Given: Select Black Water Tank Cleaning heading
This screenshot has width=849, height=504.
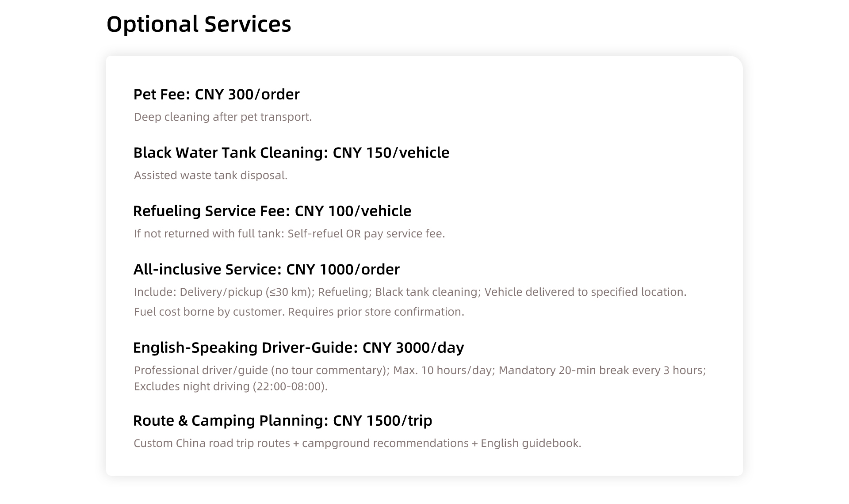Looking at the screenshot, I should click(291, 153).
